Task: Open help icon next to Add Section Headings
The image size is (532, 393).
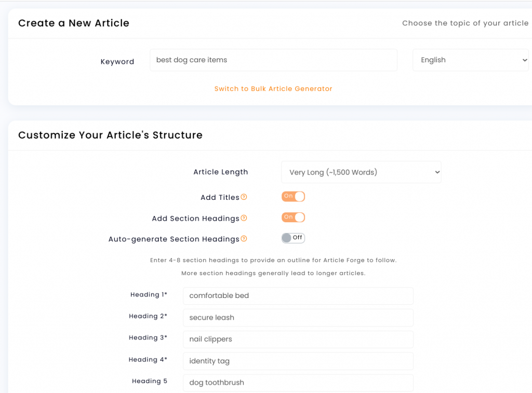Action: pyautogui.click(x=244, y=218)
